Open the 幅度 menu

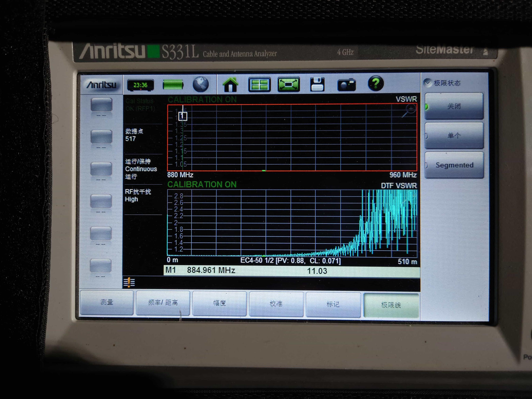pos(219,303)
